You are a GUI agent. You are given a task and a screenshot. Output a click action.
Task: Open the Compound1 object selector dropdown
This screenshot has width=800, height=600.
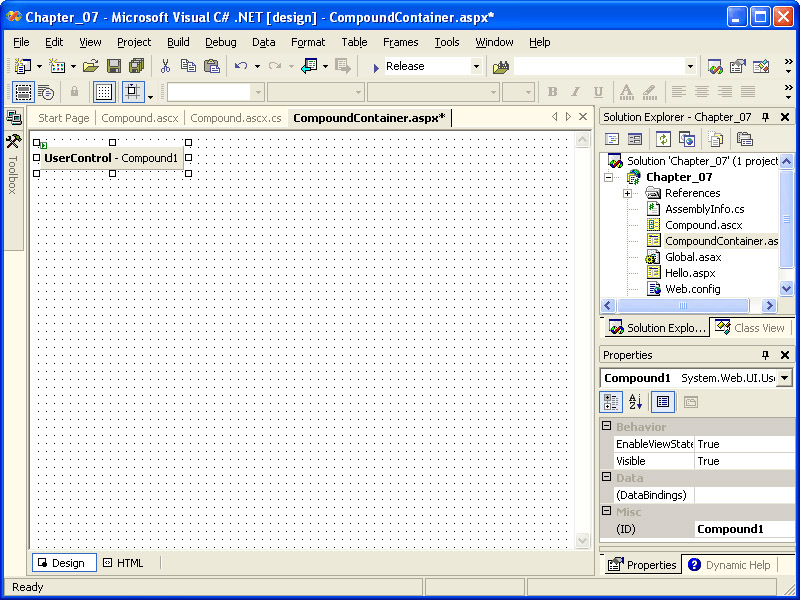coord(784,378)
